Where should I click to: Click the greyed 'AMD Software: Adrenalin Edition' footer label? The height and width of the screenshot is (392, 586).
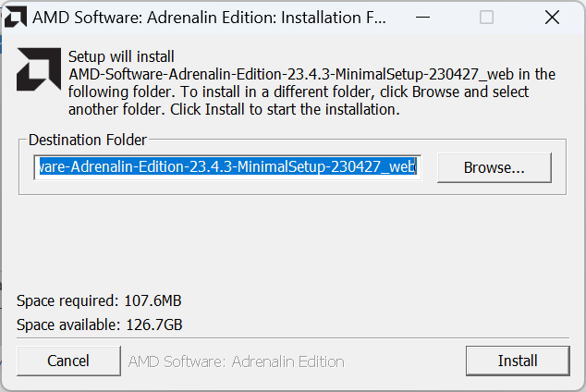tap(237, 361)
